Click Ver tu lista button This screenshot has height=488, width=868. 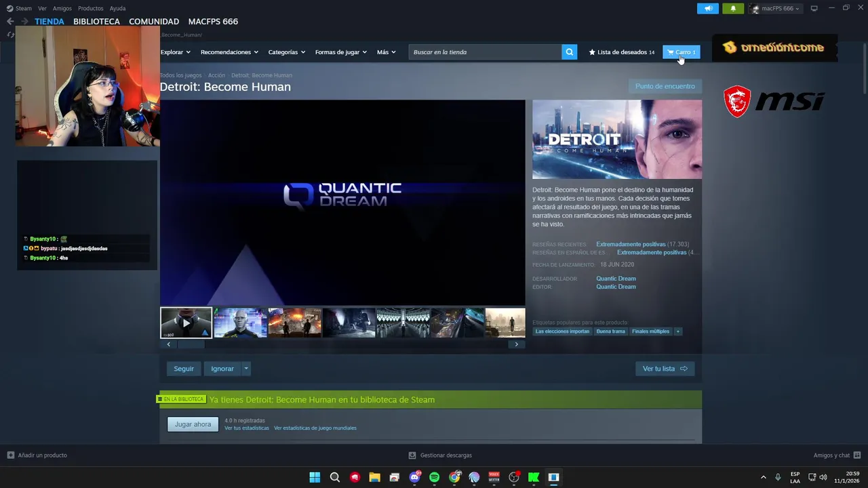pos(665,369)
